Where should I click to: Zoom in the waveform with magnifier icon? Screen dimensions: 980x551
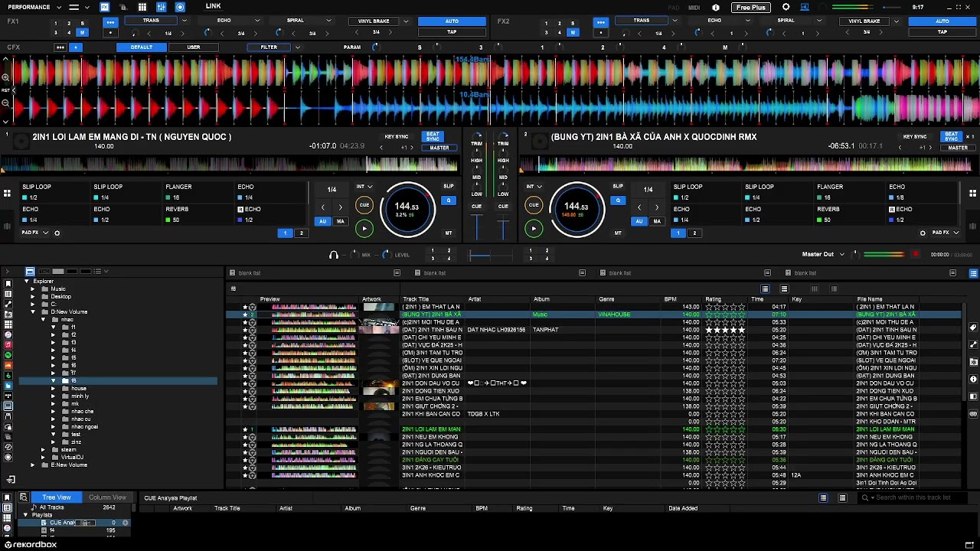click(x=5, y=77)
